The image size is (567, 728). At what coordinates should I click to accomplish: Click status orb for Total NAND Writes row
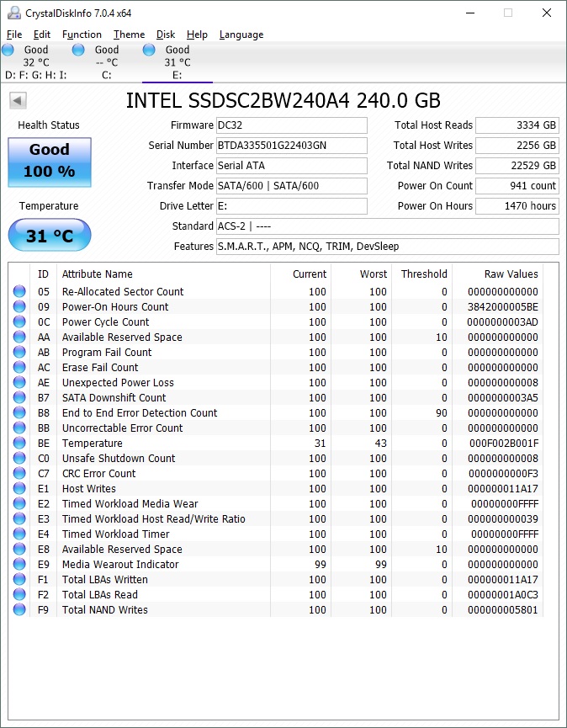[19, 610]
